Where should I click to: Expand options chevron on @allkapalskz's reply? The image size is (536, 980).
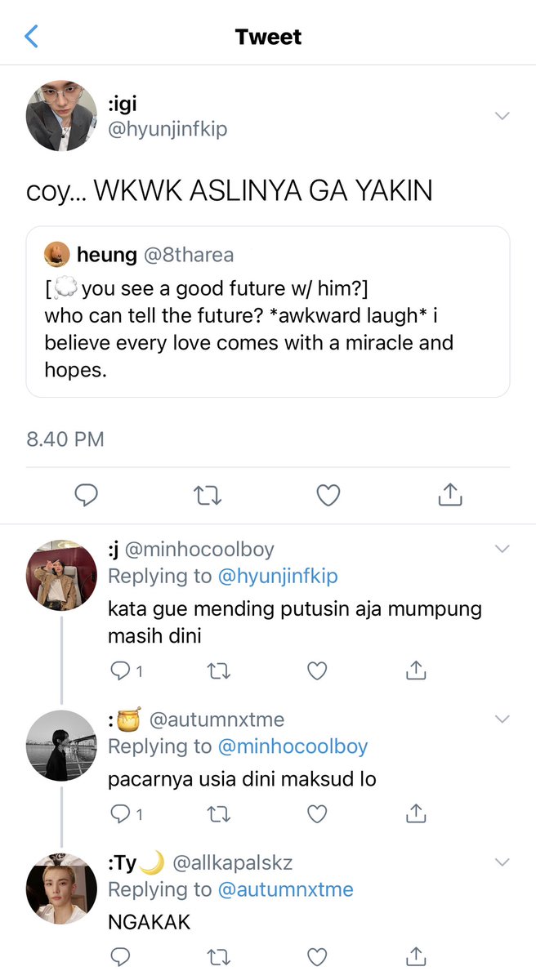[502, 862]
